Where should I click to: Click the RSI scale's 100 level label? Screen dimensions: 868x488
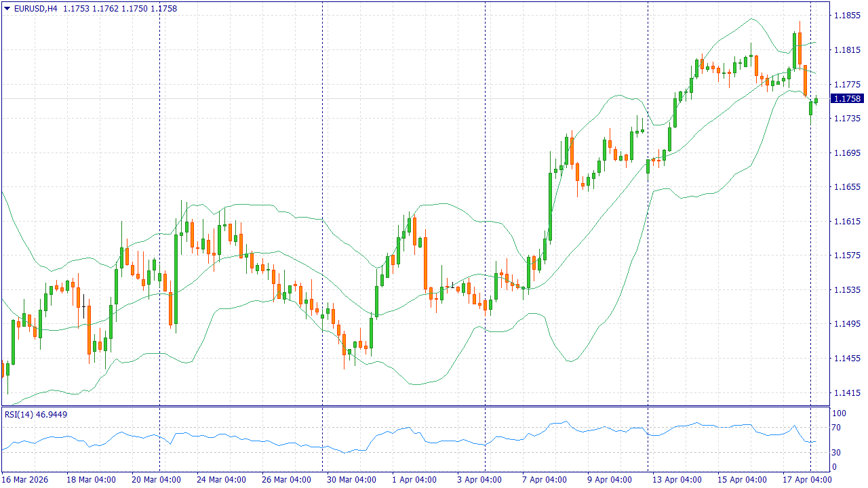tap(839, 413)
